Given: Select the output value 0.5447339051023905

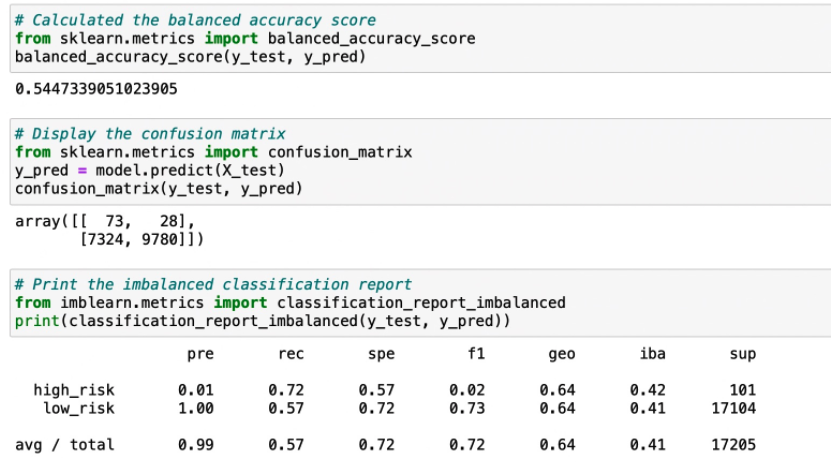Looking at the screenshot, I should click(x=96, y=89).
